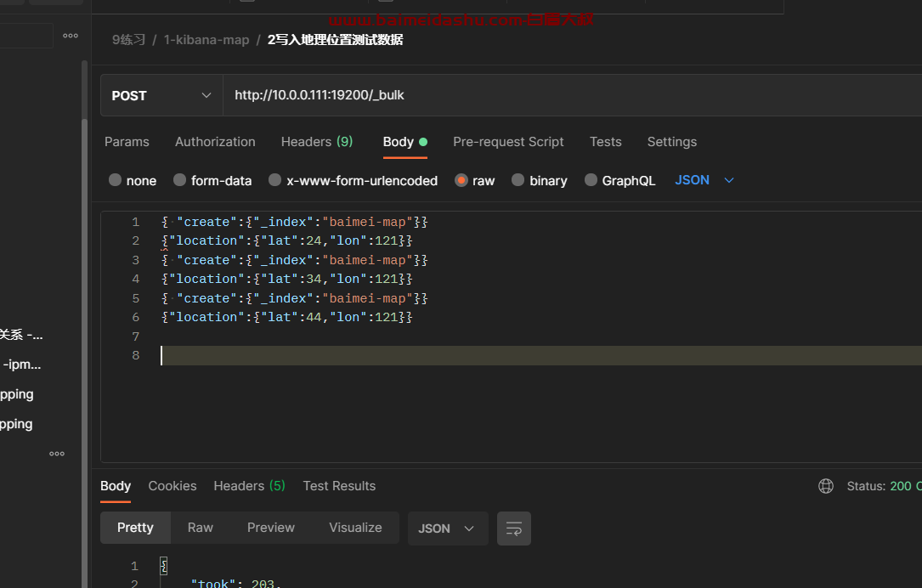Image resolution: width=922 pixels, height=588 pixels.
Task: Click the lat 34 location line
Action: [287, 279]
